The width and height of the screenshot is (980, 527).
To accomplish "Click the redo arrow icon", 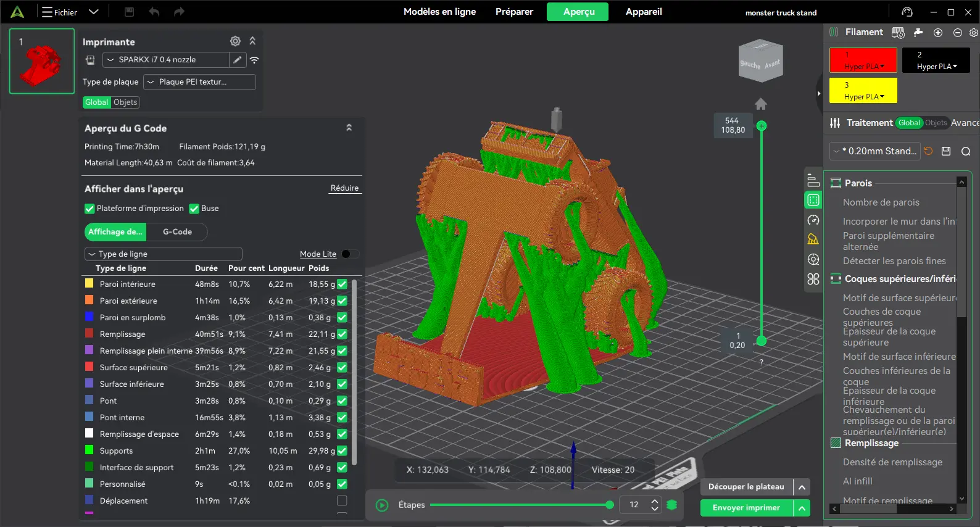I will [179, 12].
